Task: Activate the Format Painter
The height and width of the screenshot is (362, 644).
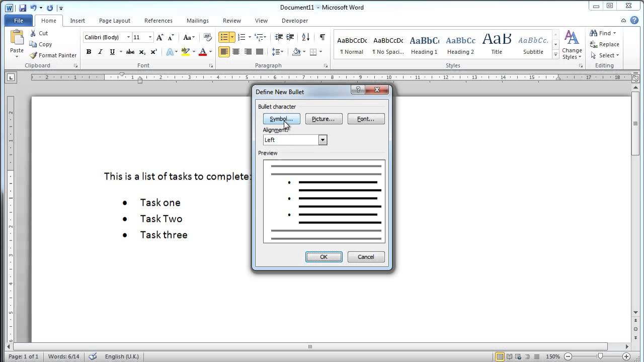Action: point(53,55)
